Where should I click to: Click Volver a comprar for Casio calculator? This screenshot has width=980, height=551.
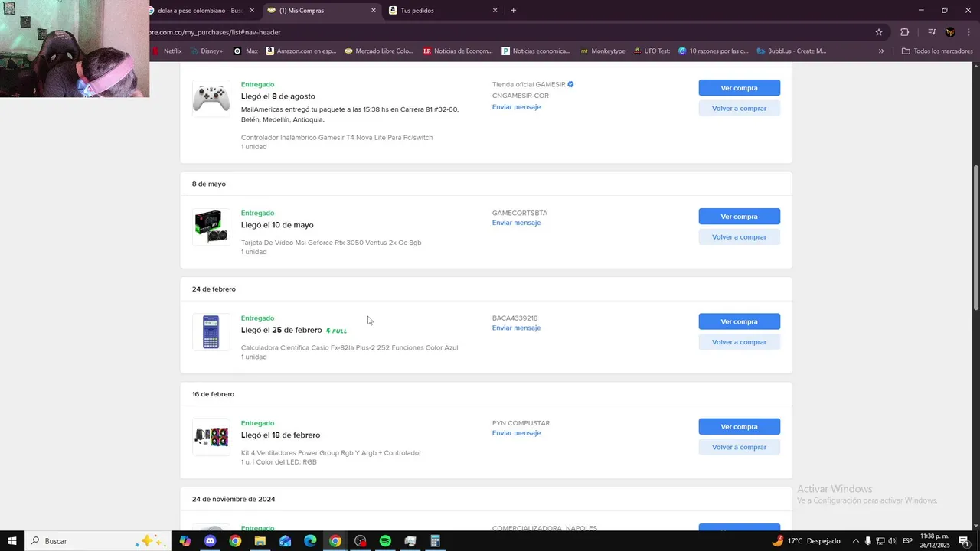739,342
